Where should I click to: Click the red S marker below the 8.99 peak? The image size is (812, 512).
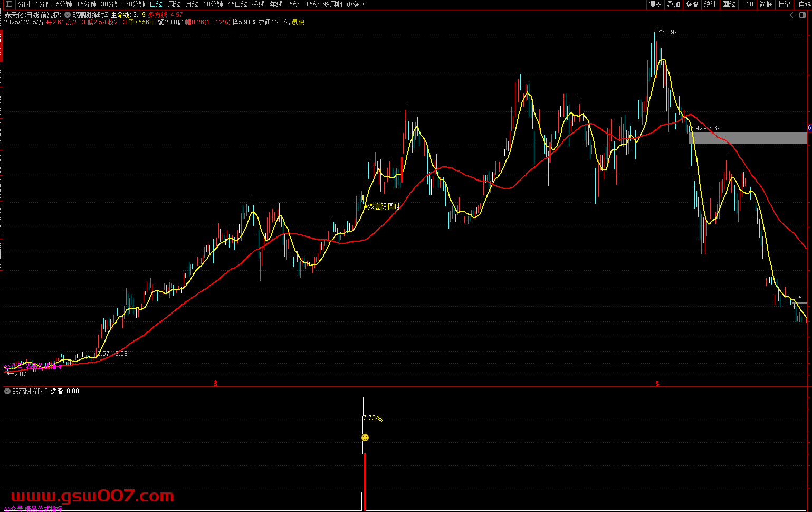tap(657, 384)
